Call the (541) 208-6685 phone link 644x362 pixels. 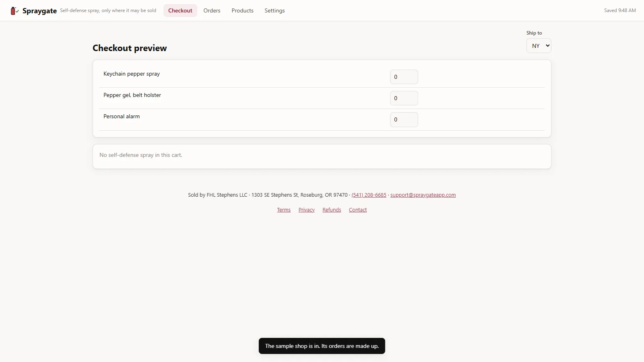[369, 195]
